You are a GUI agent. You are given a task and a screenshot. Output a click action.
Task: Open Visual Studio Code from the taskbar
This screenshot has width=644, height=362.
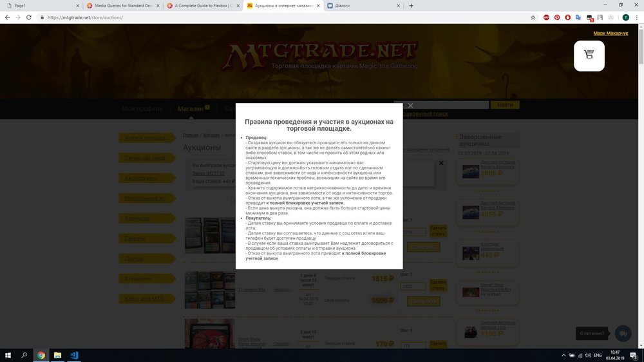click(74, 355)
